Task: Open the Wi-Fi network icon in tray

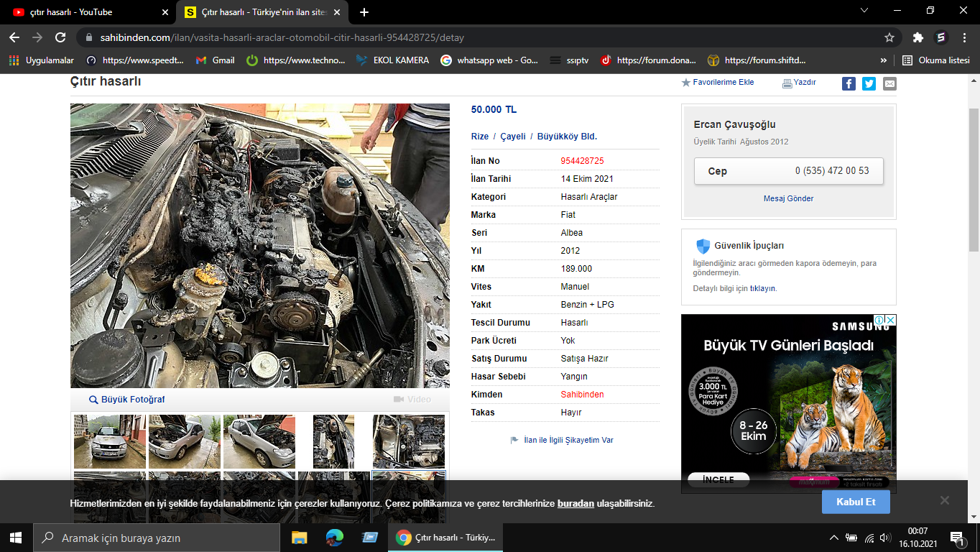Action: tap(869, 538)
